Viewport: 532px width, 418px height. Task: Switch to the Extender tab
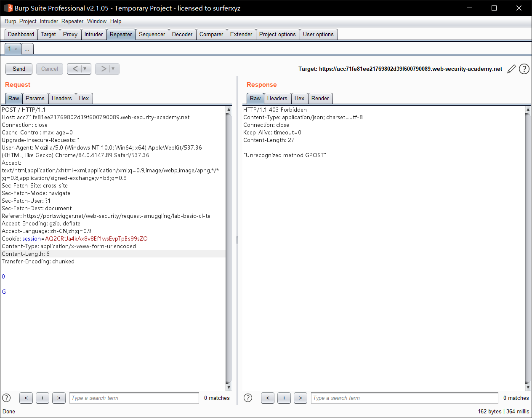(241, 35)
